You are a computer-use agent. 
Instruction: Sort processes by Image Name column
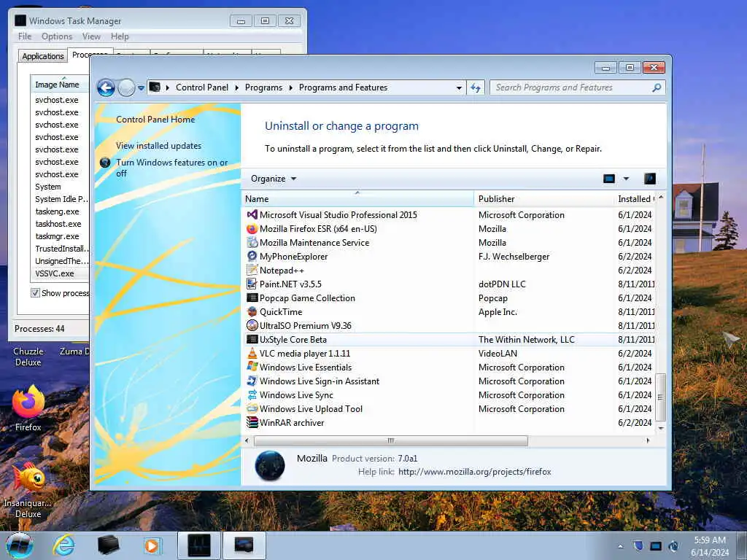[57, 85]
